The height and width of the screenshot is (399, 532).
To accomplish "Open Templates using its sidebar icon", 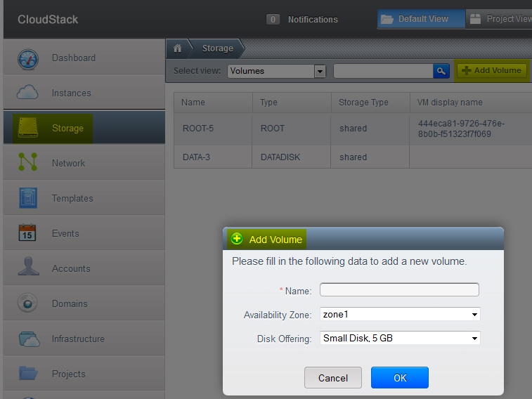I will [28, 198].
